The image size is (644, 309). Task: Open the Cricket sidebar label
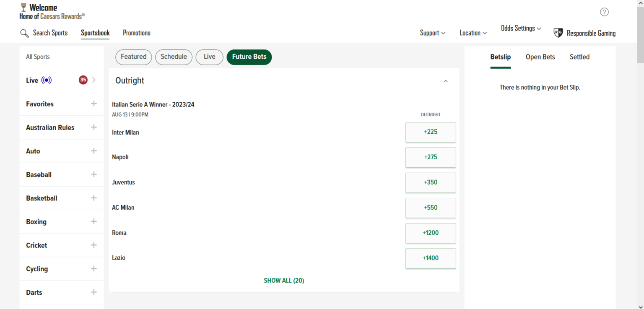pos(36,245)
